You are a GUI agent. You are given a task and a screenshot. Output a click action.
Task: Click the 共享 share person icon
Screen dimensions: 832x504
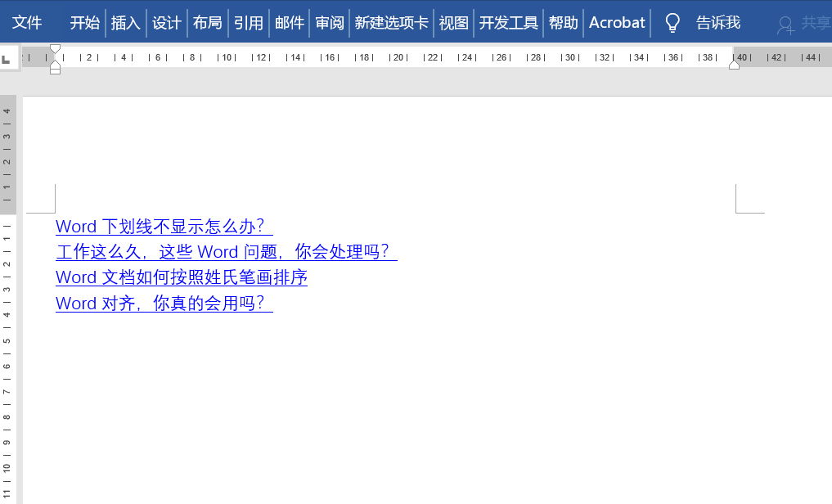785,25
